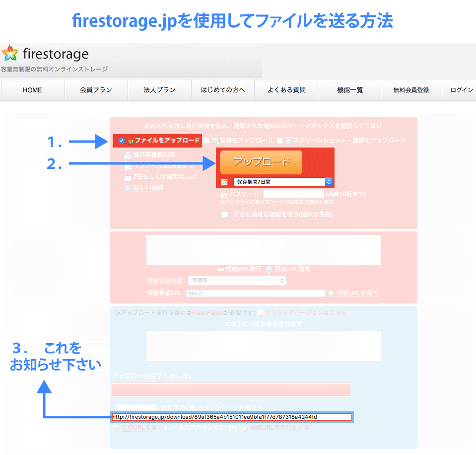Open the よくある質問 menu item
This screenshot has width=476, height=455.
pos(286,90)
